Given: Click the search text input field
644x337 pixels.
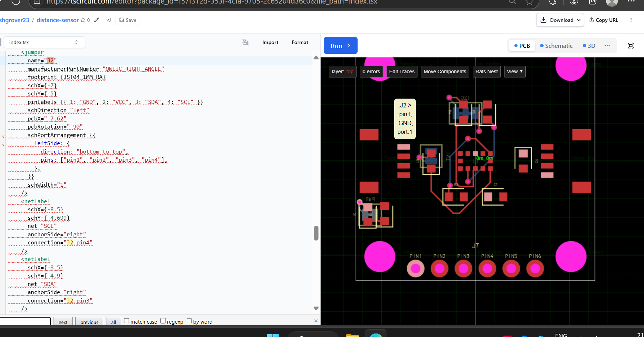Looking at the screenshot, I should pos(25,322).
